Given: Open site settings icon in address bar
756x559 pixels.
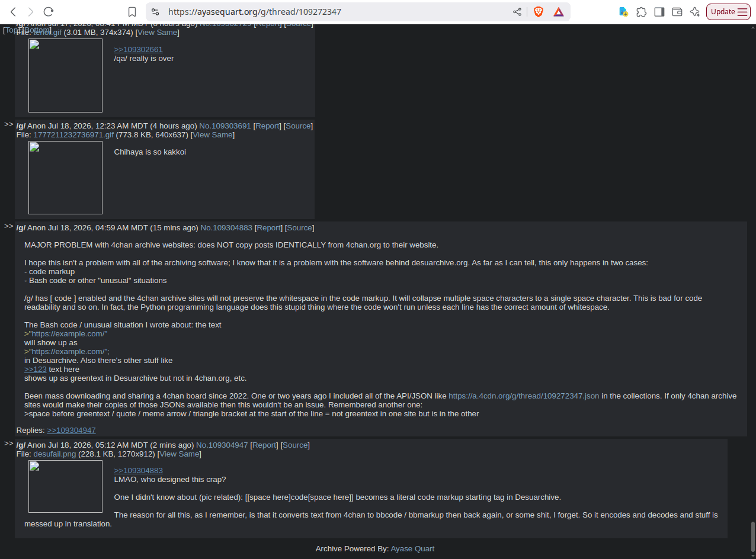Looking at the screenshot, I should (x=155, y=12).
